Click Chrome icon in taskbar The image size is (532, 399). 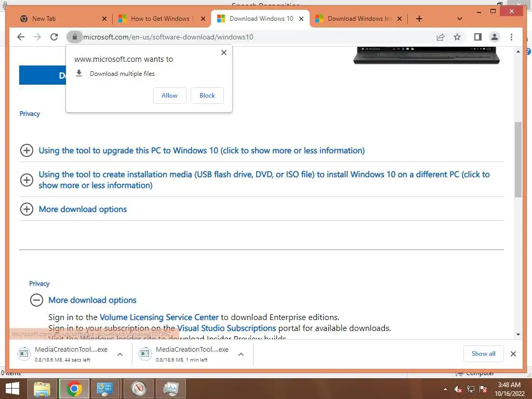coord(74,389)
